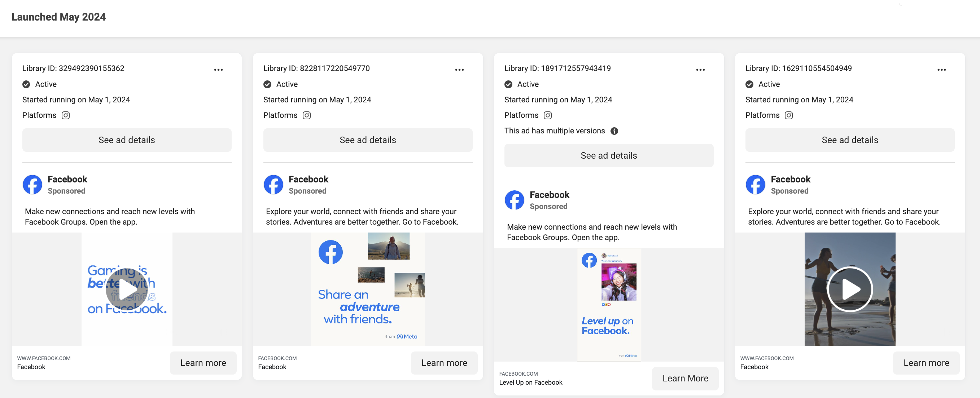Click Instagram platform icon on ad 1629110554504949
This screenshot has width=980, height=398.
[x=789, y=115]
